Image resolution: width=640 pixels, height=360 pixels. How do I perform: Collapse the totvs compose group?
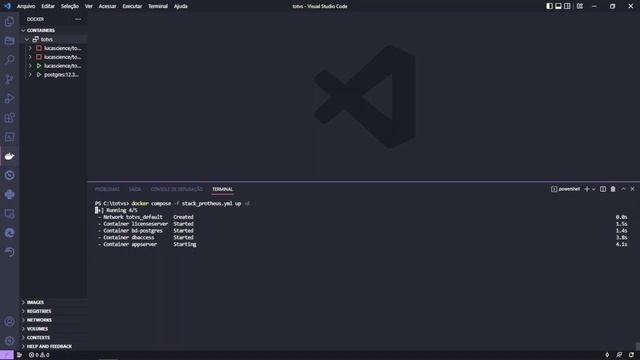27,40
